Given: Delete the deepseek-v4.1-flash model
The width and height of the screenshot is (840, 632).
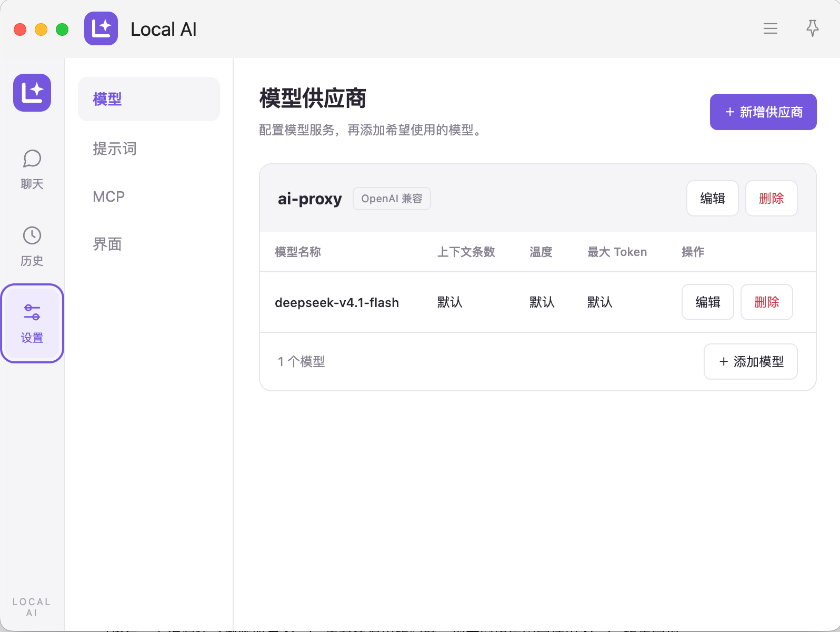Looking at the screenshot, I should (767, 302).
